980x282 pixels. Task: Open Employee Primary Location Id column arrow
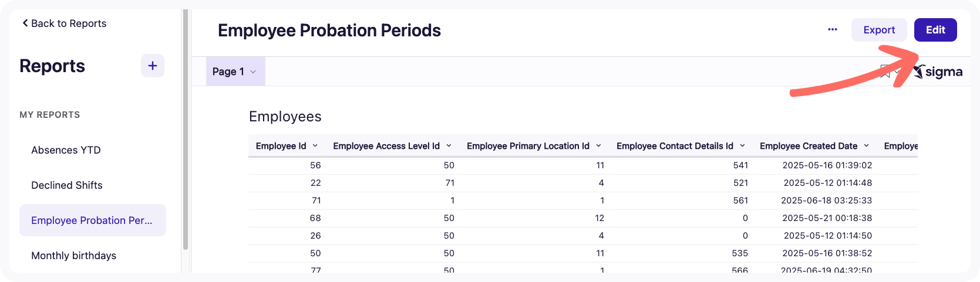click(x=599, y=145)
